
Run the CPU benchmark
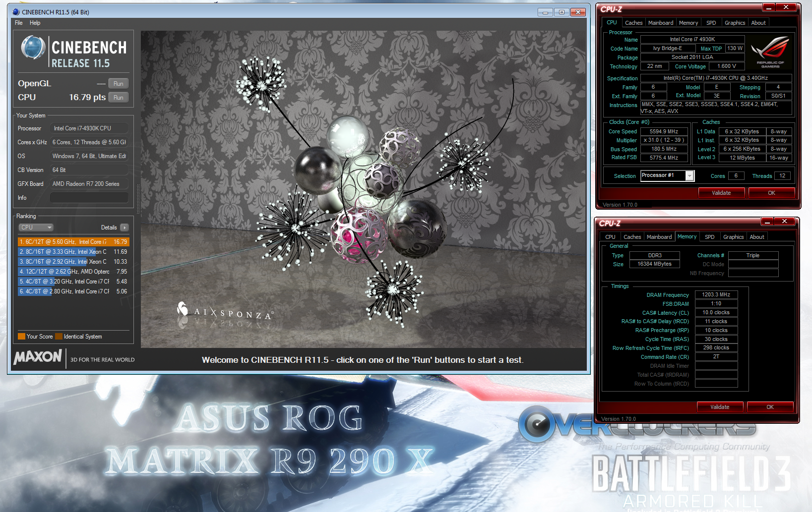118,98
